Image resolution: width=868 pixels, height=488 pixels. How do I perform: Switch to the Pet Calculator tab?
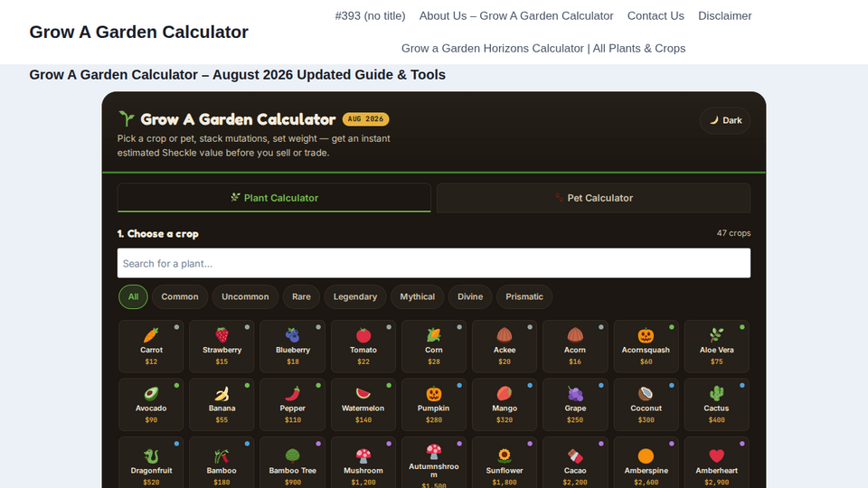click(x=593, y=198)
